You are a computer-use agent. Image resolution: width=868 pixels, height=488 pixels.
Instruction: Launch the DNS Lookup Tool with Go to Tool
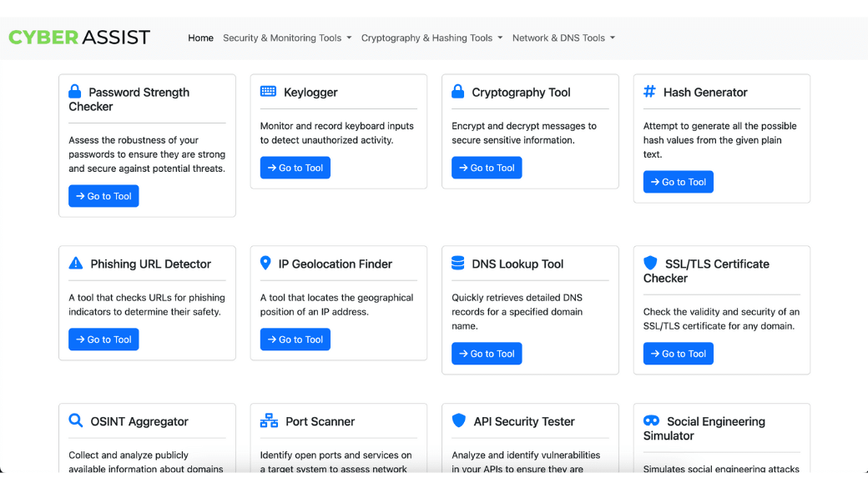[x=487, y=354]
